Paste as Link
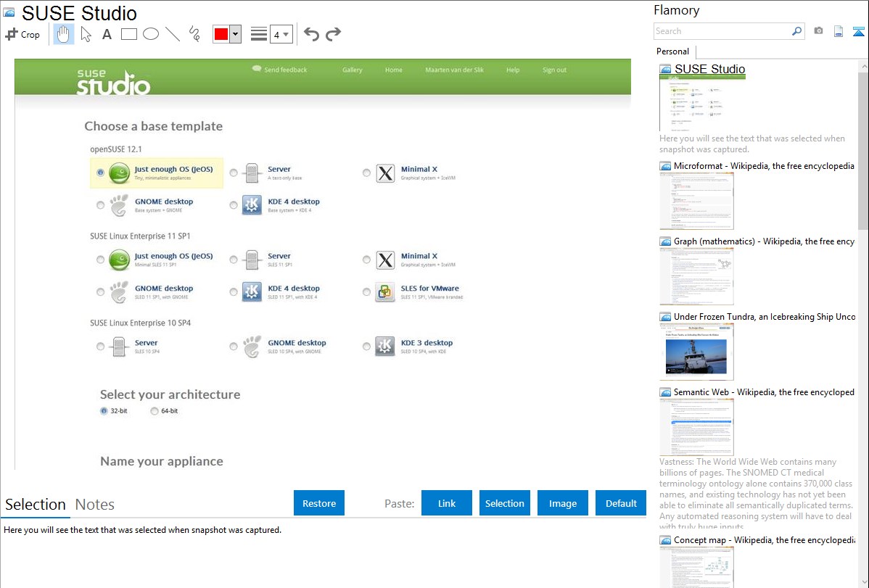Image resolution: width=869 pixels, height=588 pixels. (447, 503)
